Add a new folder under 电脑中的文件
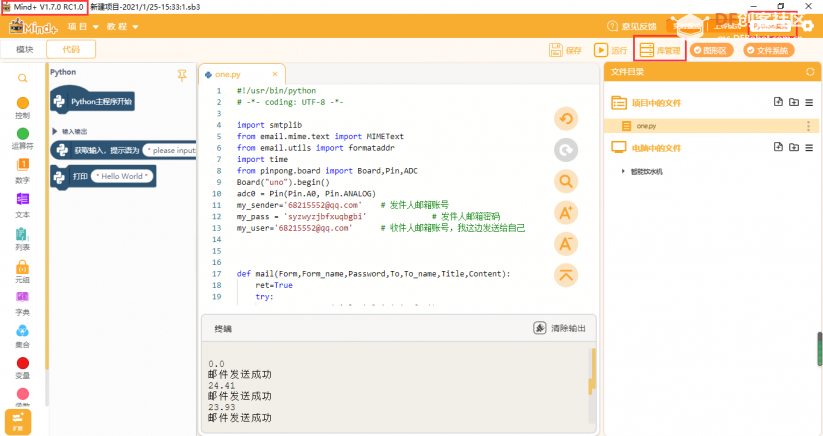Screen dimensions: 823x436 point(794,147)
